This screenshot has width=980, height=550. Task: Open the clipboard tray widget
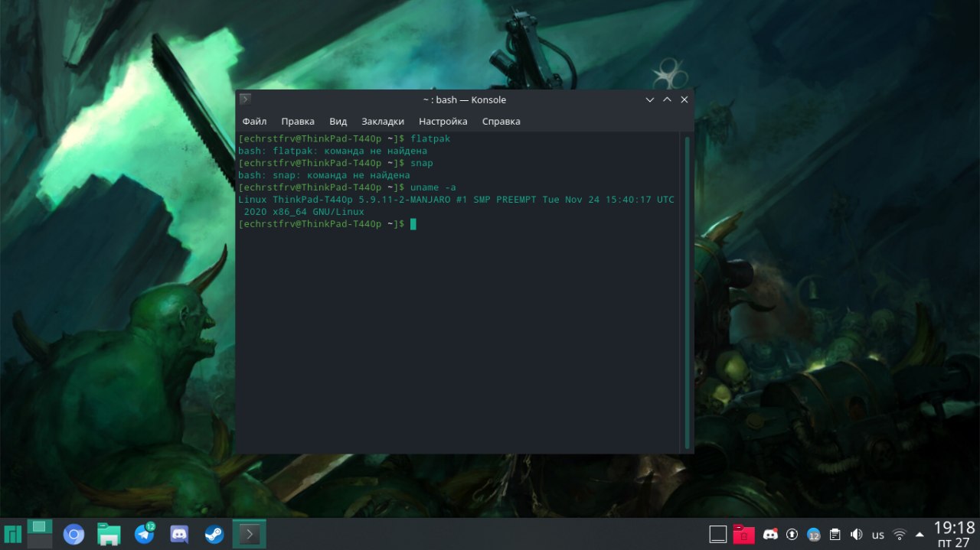(835, 534)
